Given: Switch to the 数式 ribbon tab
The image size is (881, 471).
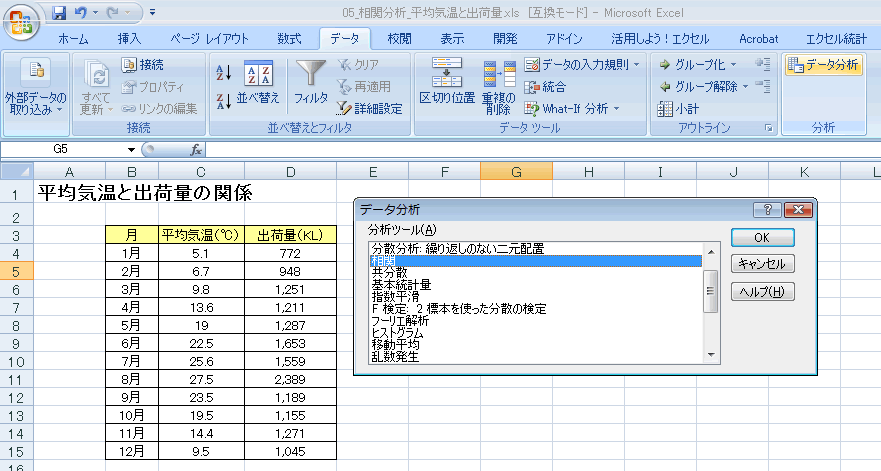Looking at the screenshot, I should [x=289, y=39].
